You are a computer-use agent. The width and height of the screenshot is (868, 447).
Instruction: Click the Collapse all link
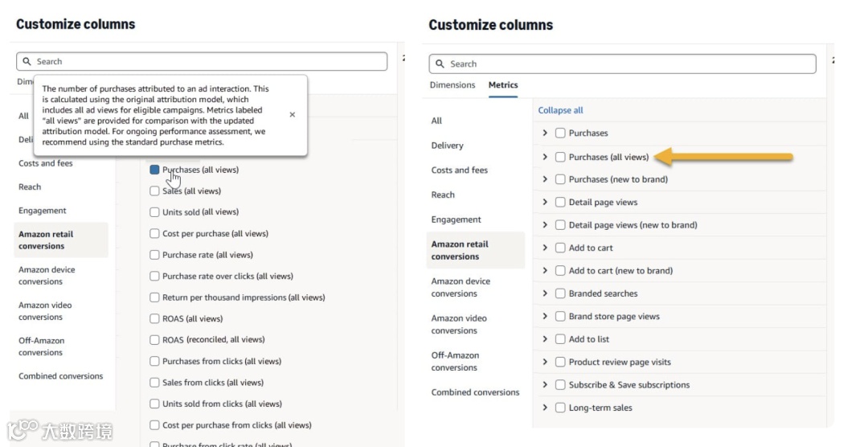pyautogui.click(x=560, y=110)
